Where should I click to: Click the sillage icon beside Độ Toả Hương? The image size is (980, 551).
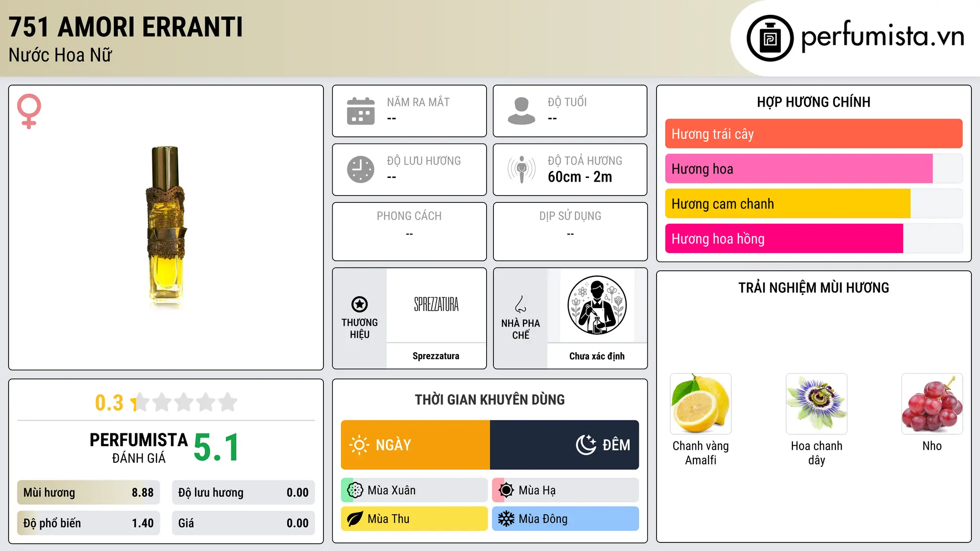(522, 169)
